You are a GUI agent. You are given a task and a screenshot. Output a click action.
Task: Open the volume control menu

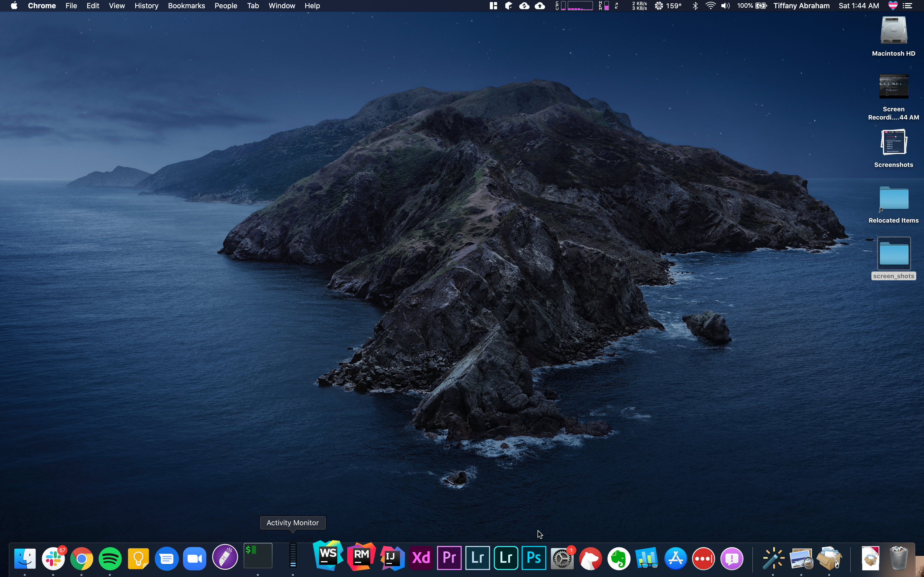pyautogui.click(x=725, y=6)
